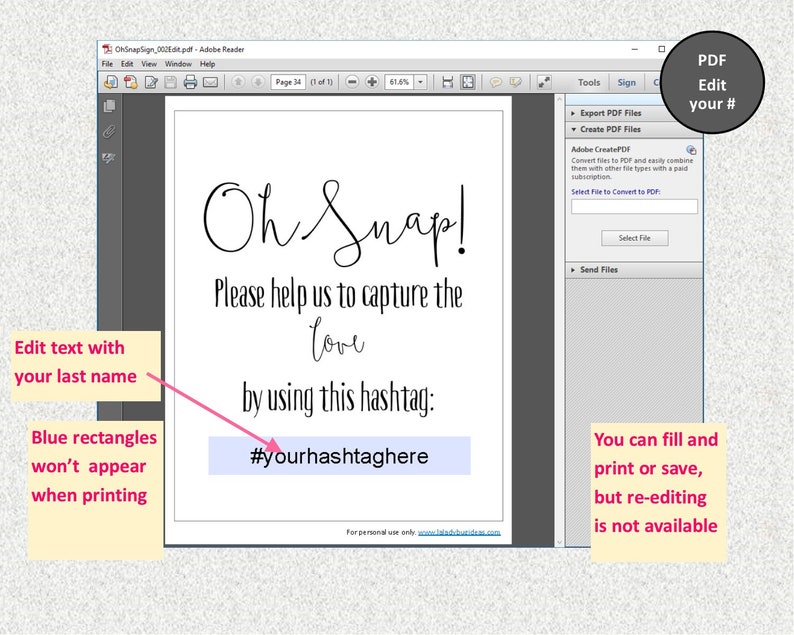Click the Select File to Convert to PDF label
794x635 pixels.
click(616, 192)
